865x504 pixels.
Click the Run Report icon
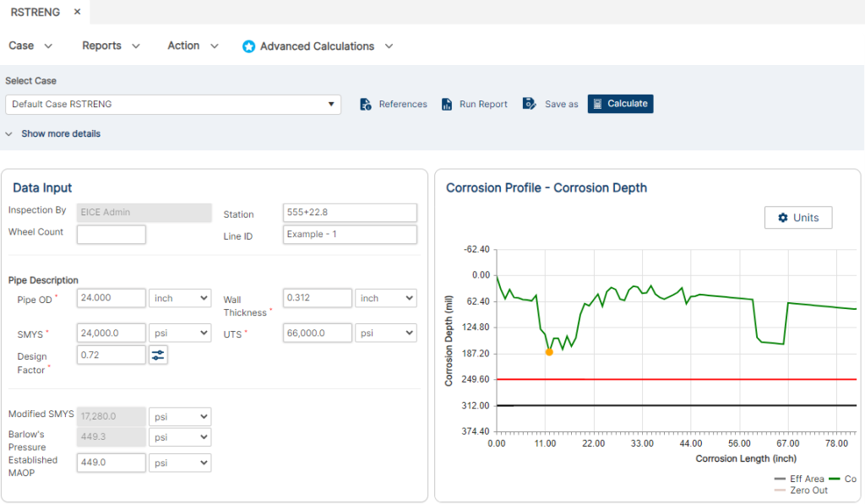point(446,104)
